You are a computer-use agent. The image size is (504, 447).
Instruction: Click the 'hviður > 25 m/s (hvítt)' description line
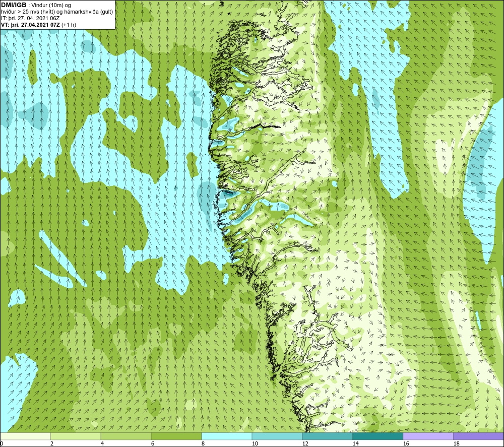pyautogui.click(x=57, y=12)
